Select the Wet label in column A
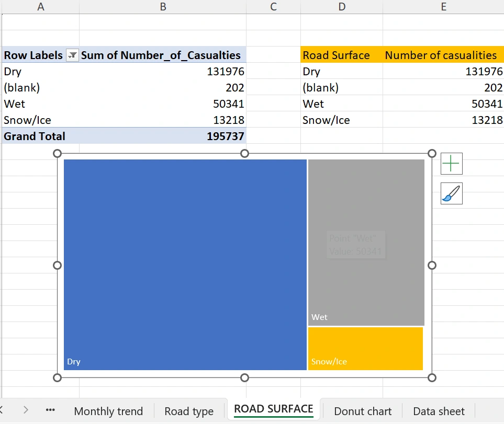Viewport: 504px width, 424px height. click(40, 104)
